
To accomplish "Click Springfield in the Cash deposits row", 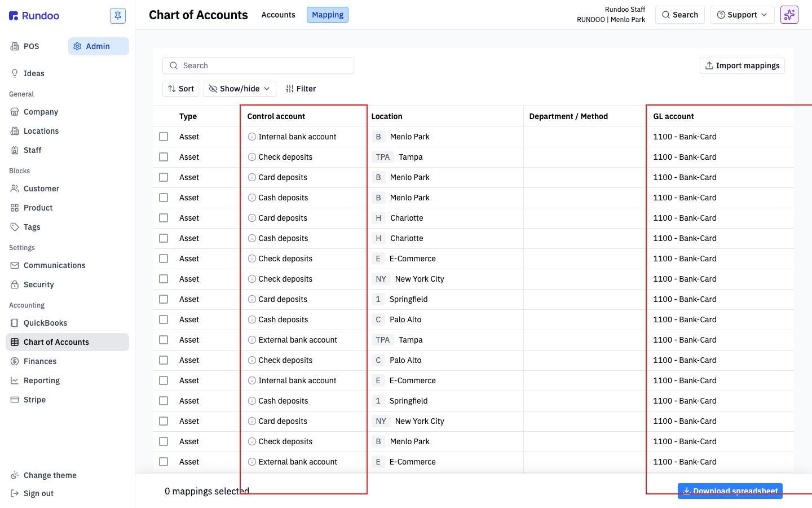I will coord(408,401).
